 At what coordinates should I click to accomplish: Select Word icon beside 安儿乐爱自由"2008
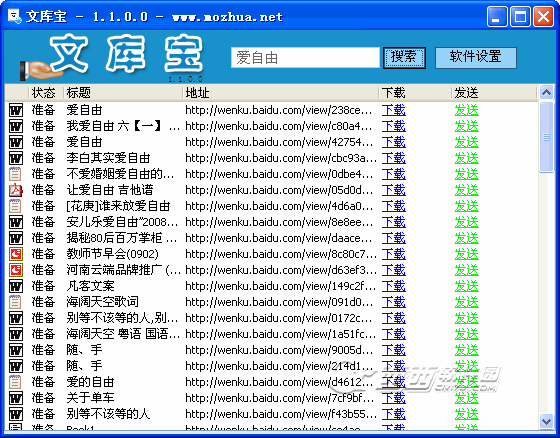[x=16, y=222]
